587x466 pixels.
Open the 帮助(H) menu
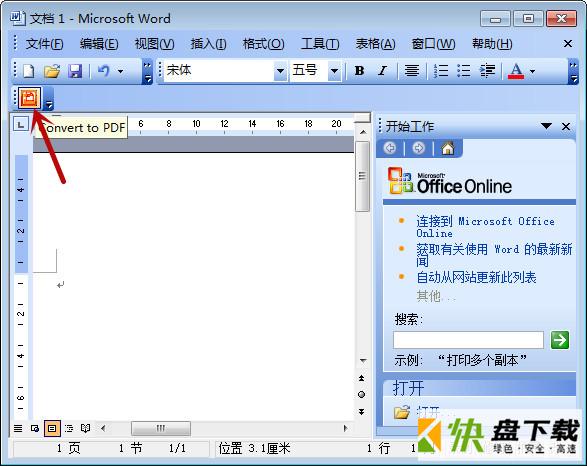click(492, 44)
